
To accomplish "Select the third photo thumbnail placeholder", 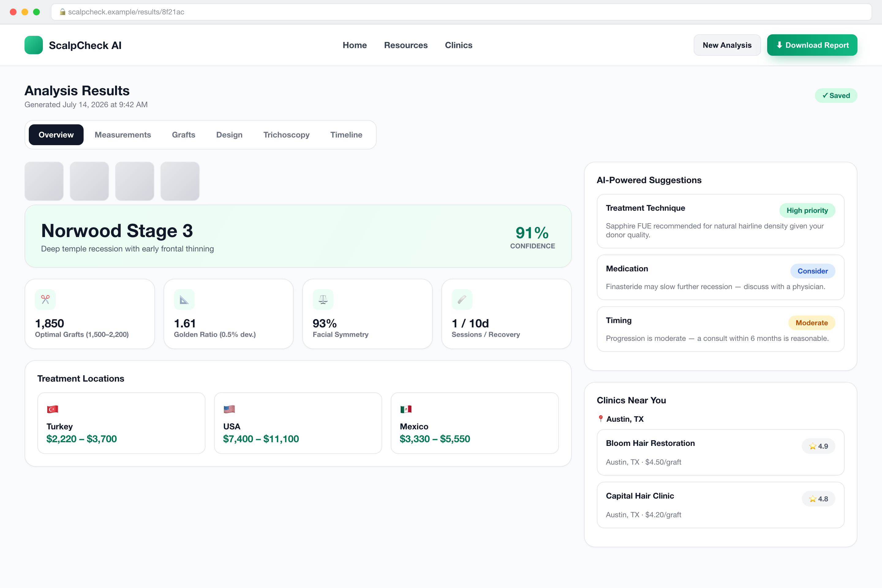I will coord(135,181).
